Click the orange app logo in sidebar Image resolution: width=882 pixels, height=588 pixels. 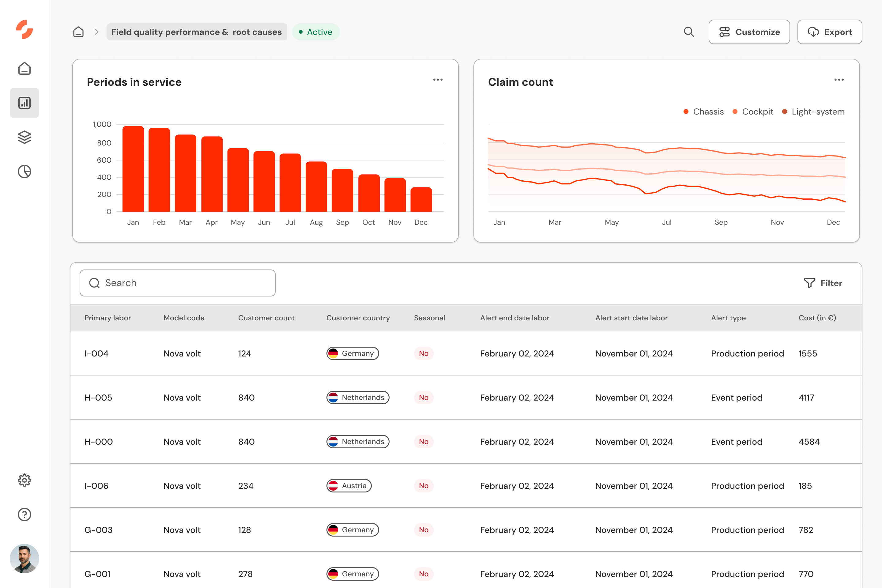tap(24, 29)
